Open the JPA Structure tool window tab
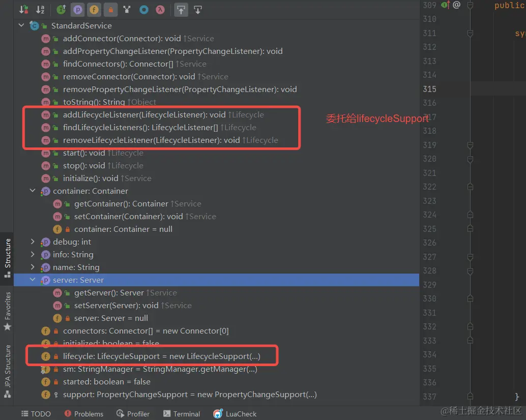526x420 pixels. pyautogui.click(x=8, y=371)
